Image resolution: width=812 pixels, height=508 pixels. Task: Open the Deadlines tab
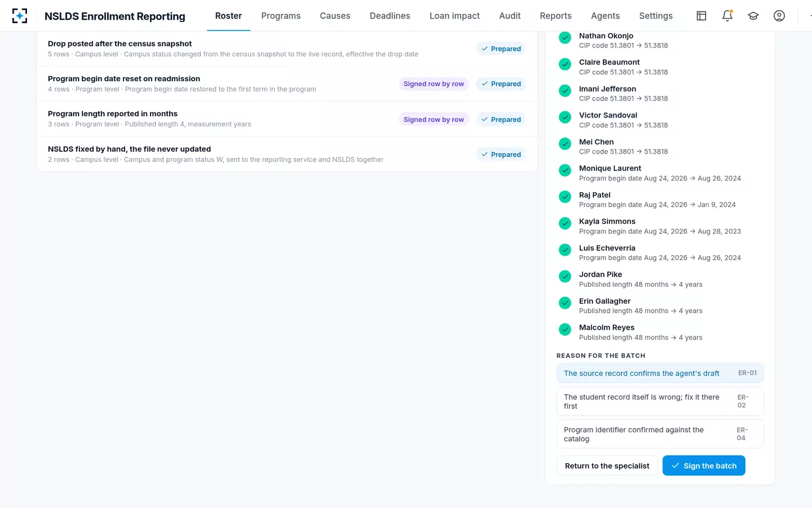[390, 16]
